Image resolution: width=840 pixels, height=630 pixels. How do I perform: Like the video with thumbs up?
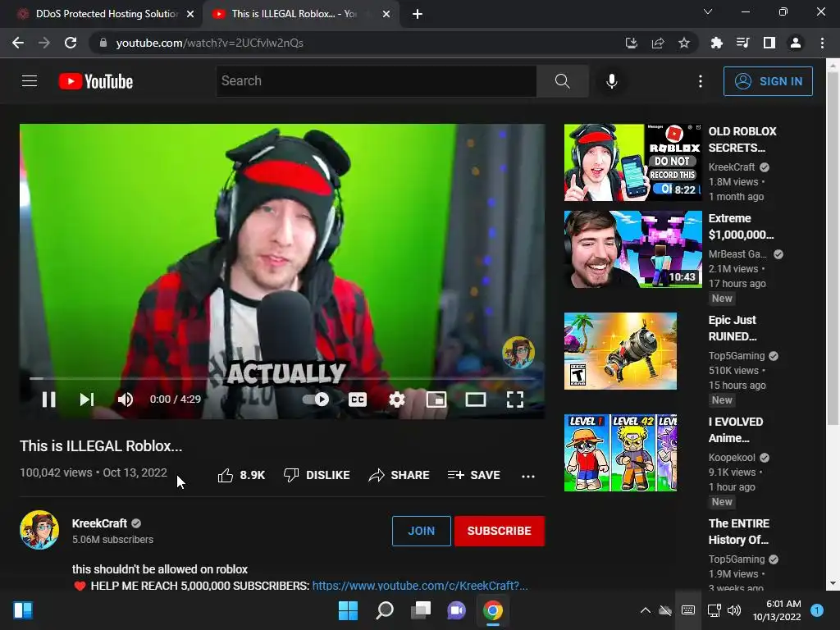(241, 475)
